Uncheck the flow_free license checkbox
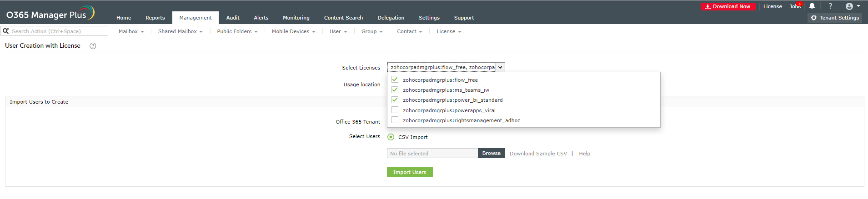The height and width of the screenshot is (199, 868). pos(395,80)
